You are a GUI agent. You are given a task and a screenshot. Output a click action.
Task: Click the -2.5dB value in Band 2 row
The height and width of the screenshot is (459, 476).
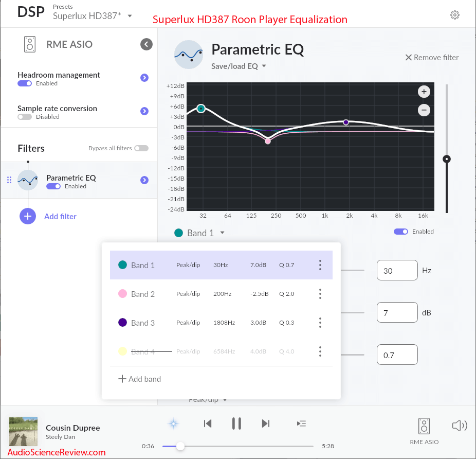259,294
